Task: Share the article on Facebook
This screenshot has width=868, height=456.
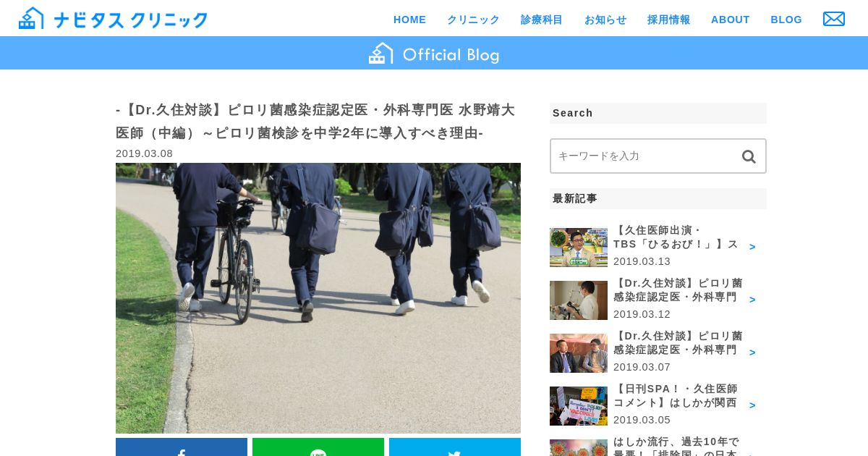Action: coord(182,447)
